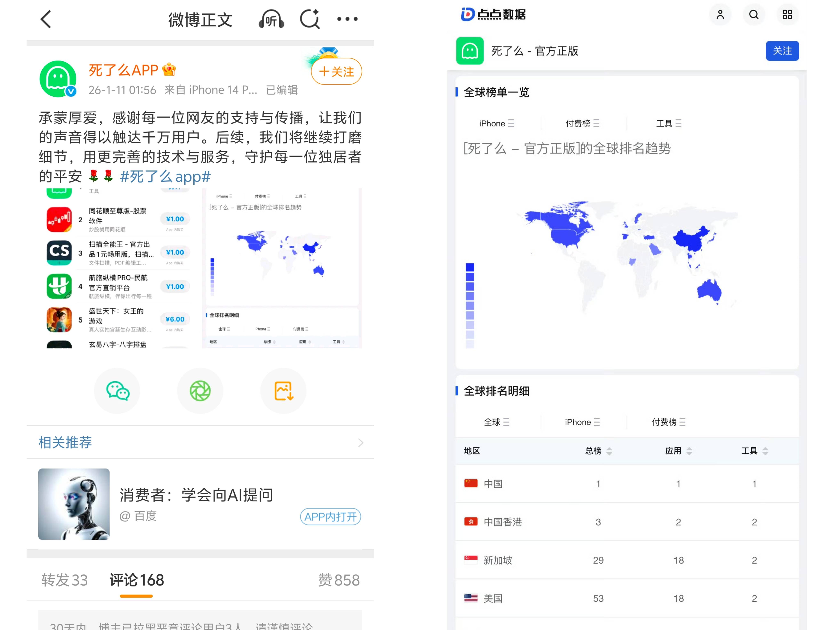Open the 全球 region dropdown
The image size is (840, 630).
click(496, 422)
